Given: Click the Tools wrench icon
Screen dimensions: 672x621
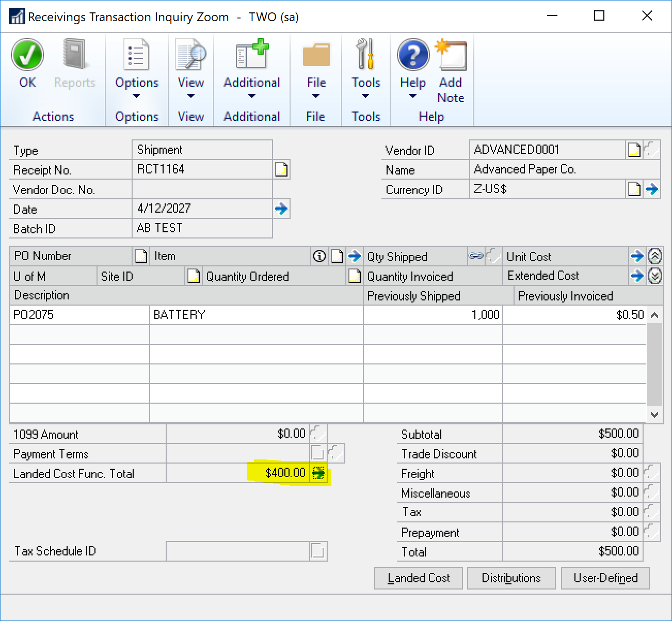Looking at the screenshot, I should pyautogui.click(x=365, y=54).
